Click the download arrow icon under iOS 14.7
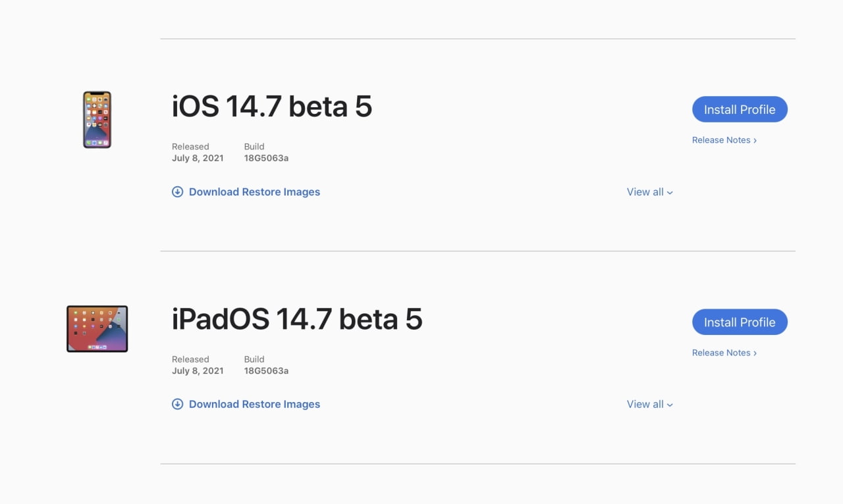Viewport: 843px width, 504px height. pos(177,192)
